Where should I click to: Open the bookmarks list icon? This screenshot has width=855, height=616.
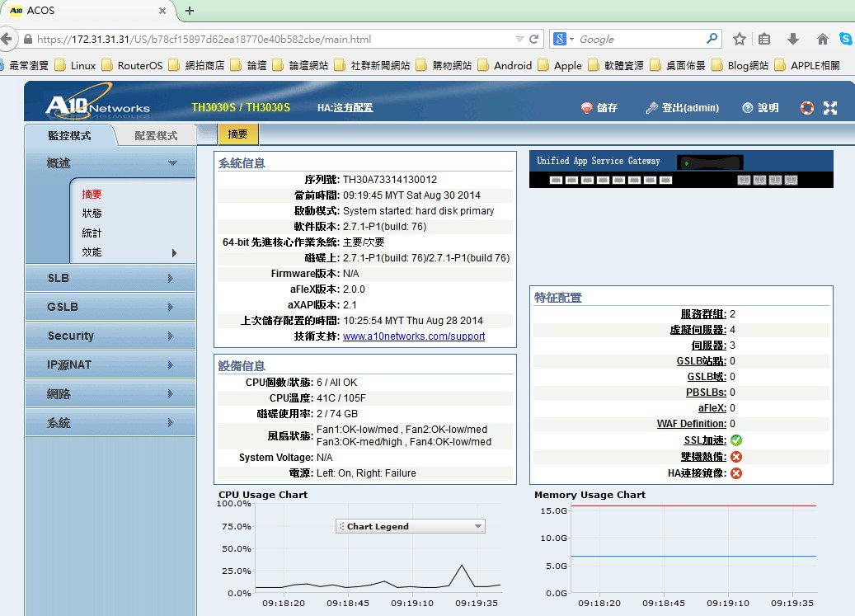click(764, 40)
